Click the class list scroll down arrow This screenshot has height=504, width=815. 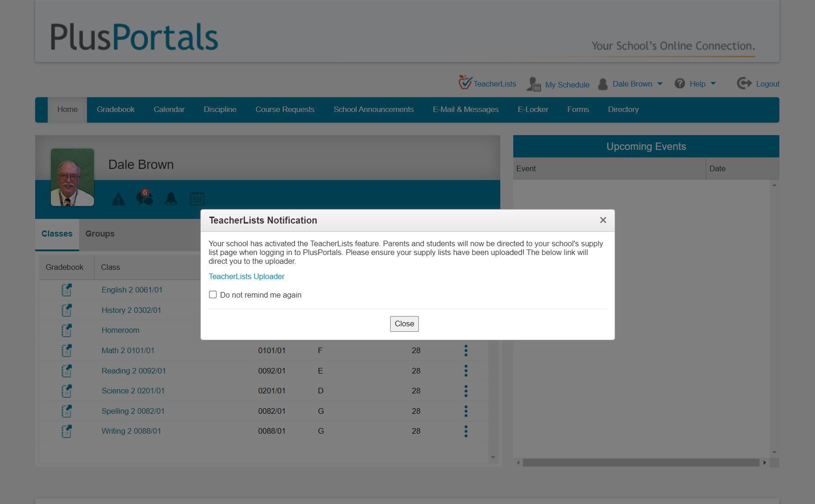click(493, 458)
